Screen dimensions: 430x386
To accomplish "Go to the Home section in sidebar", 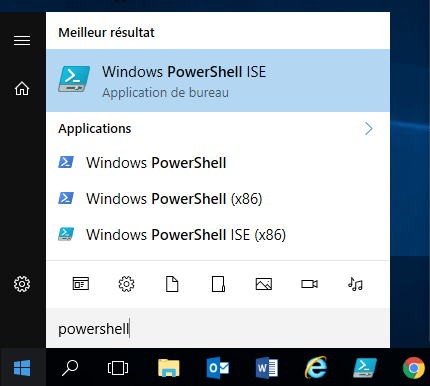I will [22, 88].
